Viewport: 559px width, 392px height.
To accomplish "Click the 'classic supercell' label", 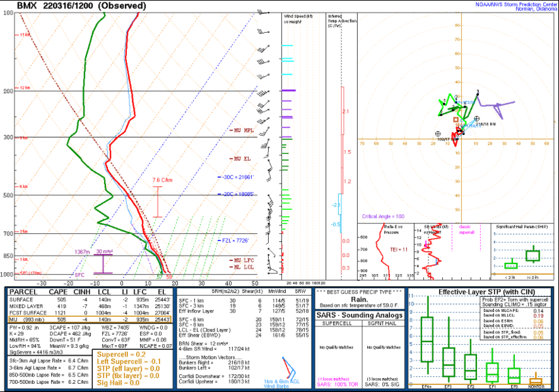I will 466,229.
